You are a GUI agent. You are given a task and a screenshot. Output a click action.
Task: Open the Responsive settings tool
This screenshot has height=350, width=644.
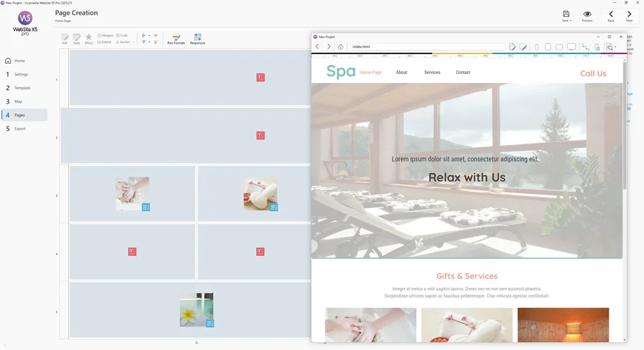(198, 38)
